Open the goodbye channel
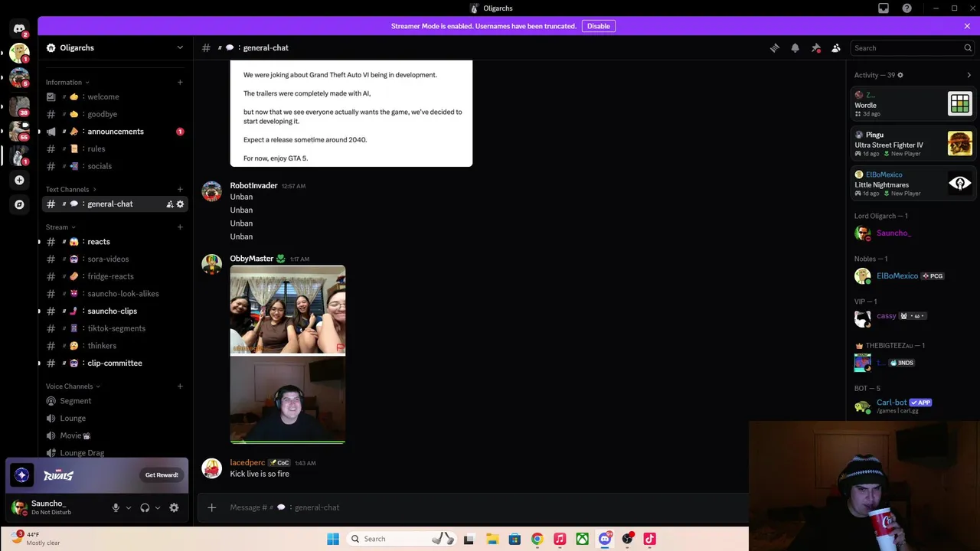The image size is (980, 551). point(115,114)
